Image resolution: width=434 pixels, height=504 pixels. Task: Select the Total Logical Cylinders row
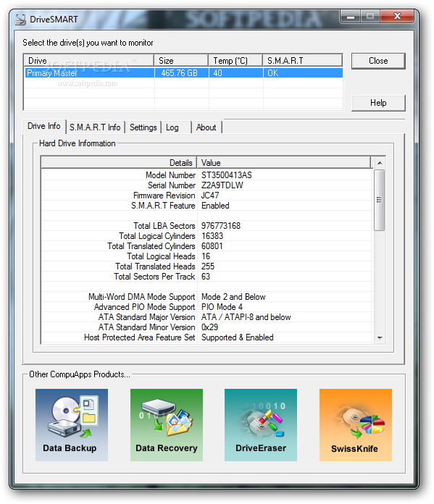[207, 236]
